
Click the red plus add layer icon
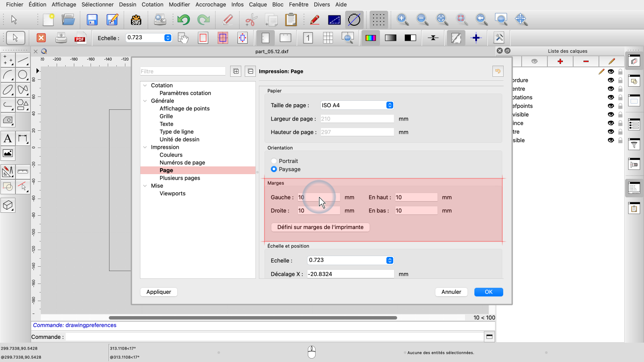pyautogui.click(x=560, y=61)
